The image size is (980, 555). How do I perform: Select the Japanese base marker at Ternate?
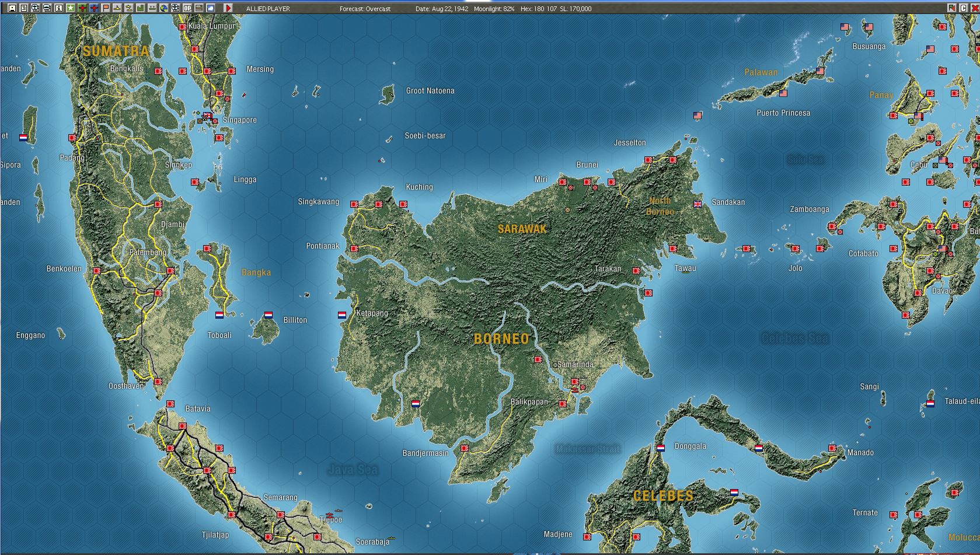click(894, 515)
